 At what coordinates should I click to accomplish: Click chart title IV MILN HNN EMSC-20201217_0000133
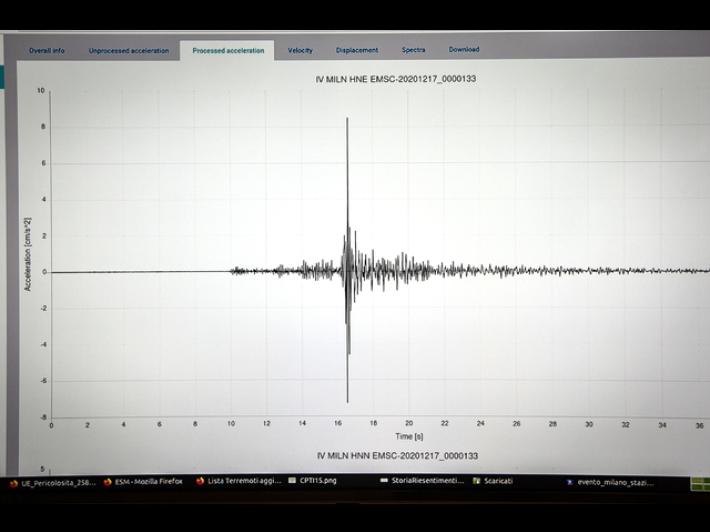point(397,455)
